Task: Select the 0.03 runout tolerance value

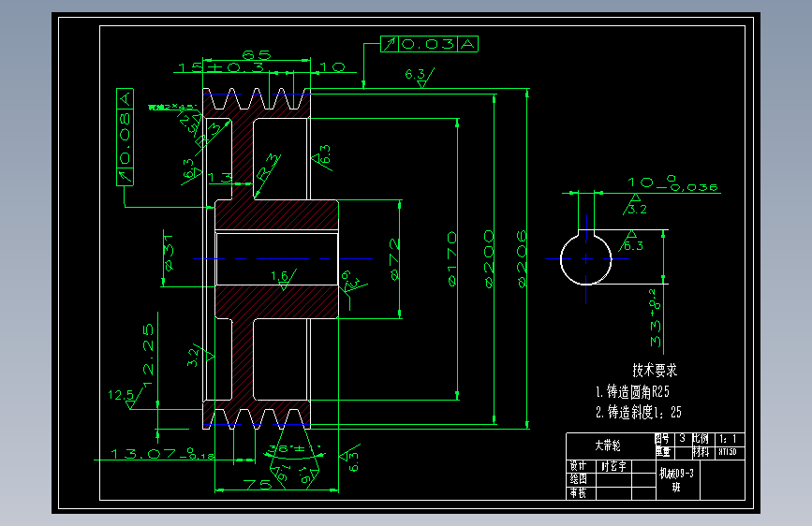Action: pyautogui.click(x=428, y=44)
